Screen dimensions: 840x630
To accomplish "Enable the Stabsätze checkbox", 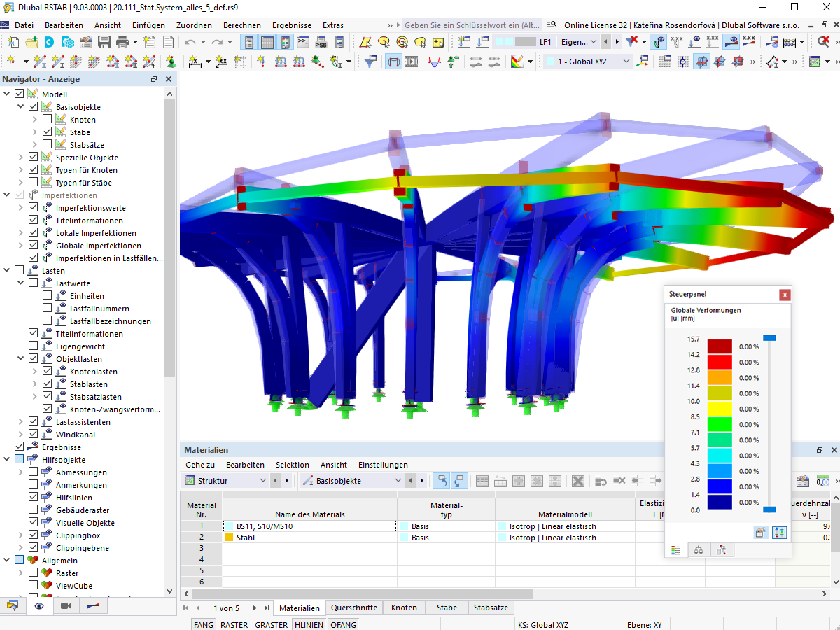I will coord(47,144).
